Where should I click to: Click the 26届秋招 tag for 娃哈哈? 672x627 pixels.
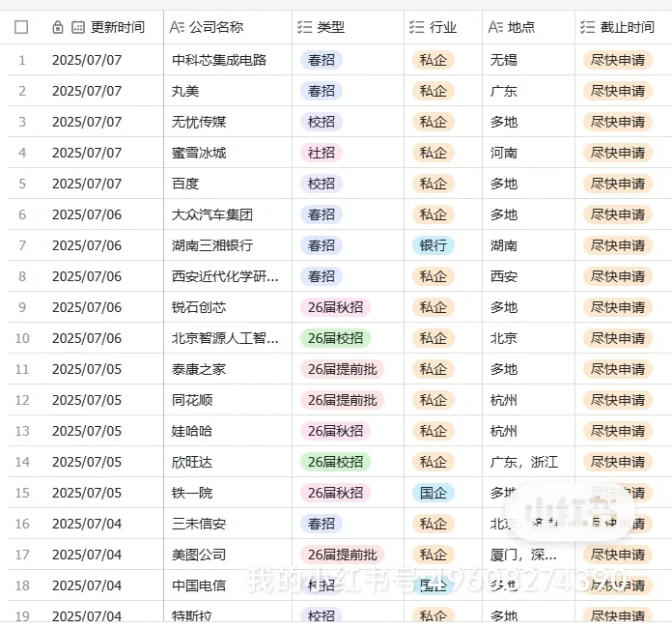(x=335, y=430)
